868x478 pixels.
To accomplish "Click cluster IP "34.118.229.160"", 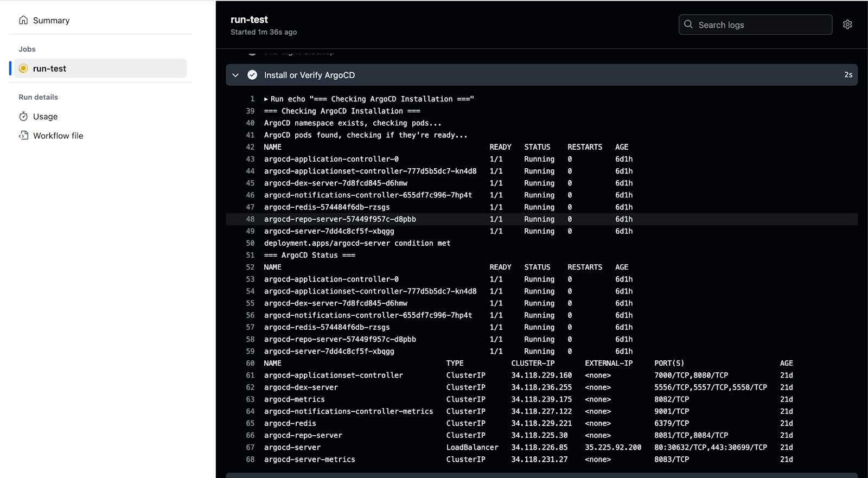I will [x=541, y=375].
